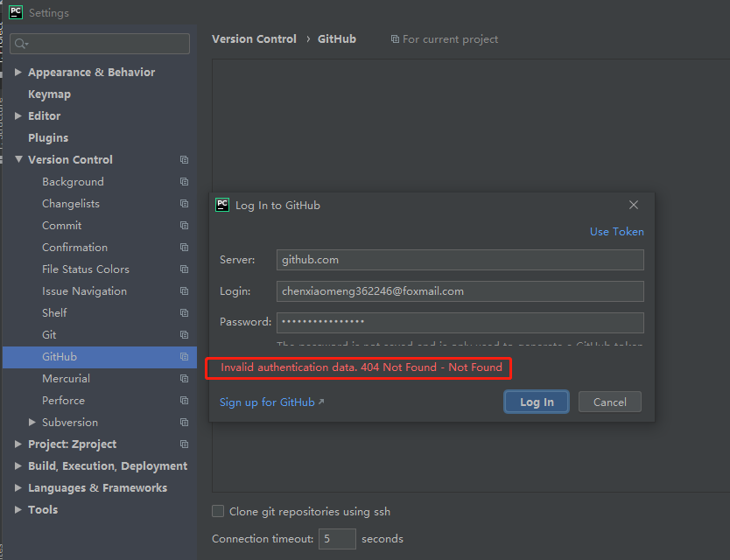Click the project-scope icon beside Confirmation
Image resolution: width=730 pixels, height=560 pixels.
click(x=185, y=247)
